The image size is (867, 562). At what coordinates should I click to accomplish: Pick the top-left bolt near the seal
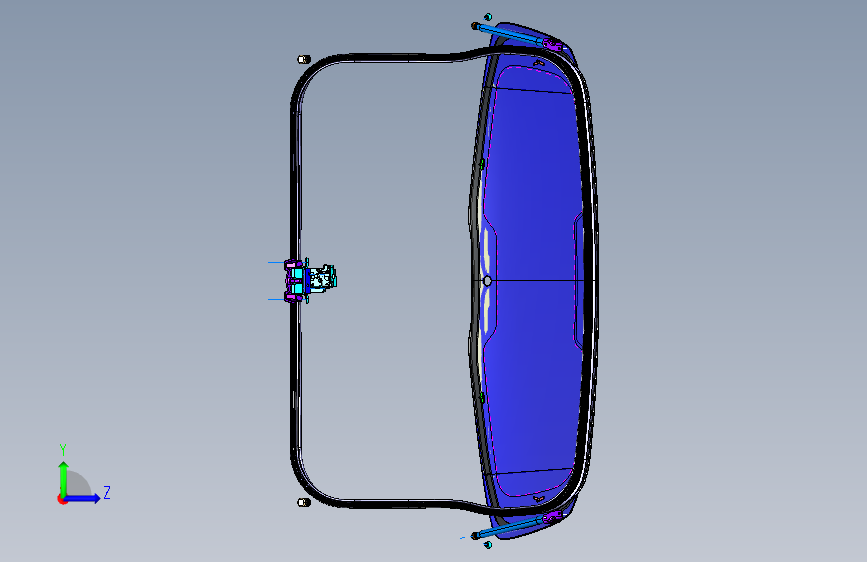click(304, 59)
